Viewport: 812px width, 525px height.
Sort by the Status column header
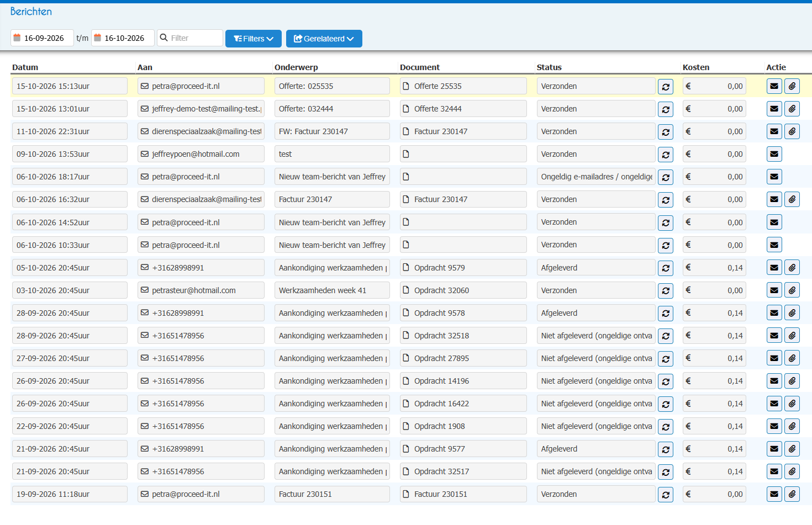[x=549, y=67]
